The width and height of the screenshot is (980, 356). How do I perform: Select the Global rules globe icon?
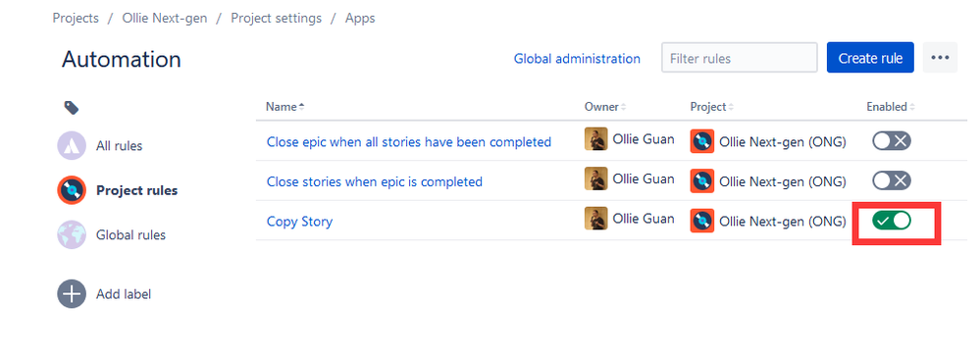(72, 234)
